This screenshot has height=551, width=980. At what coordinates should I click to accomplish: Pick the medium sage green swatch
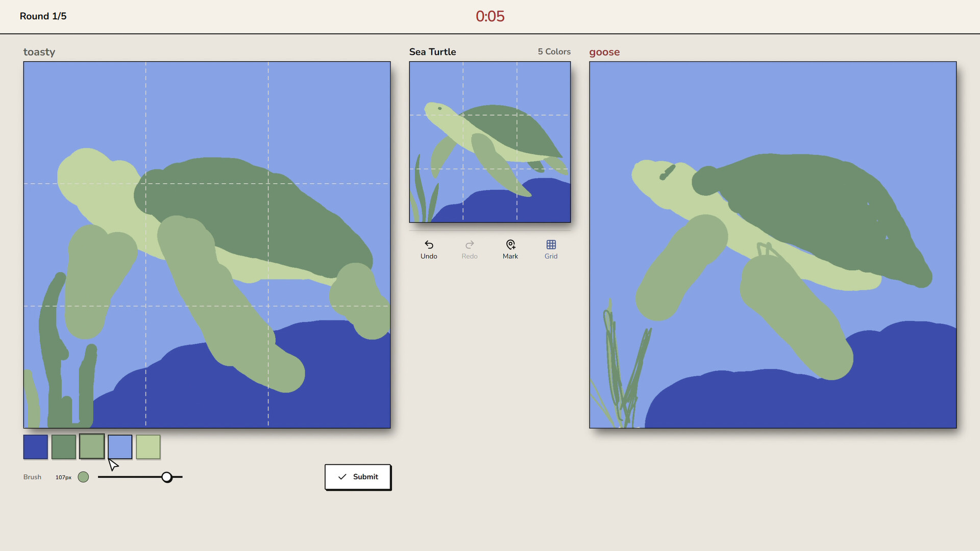(92, 446)
